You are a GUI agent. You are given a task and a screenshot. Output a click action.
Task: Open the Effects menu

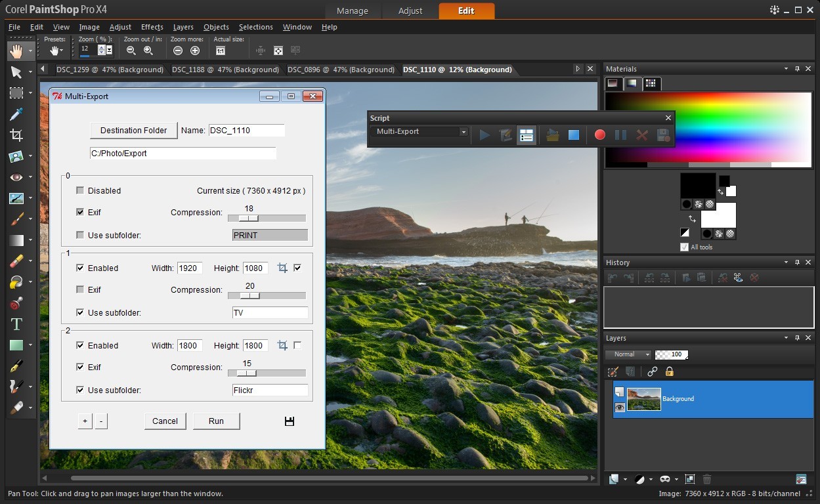click(152, 27)
